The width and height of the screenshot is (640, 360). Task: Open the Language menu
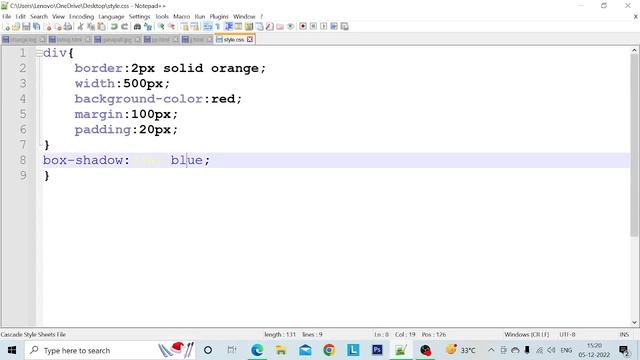pyautogui.click(x=111, y=17)
